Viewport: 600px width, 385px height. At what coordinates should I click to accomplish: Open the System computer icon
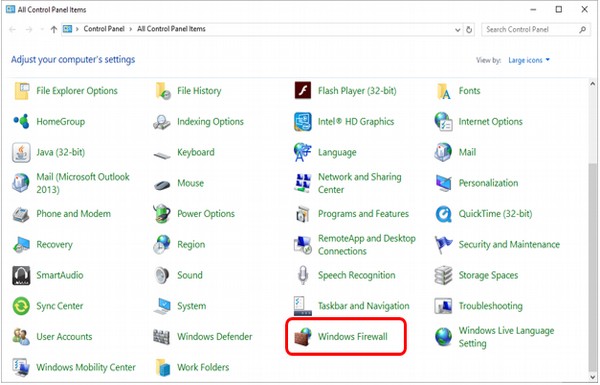pos(162,306)
